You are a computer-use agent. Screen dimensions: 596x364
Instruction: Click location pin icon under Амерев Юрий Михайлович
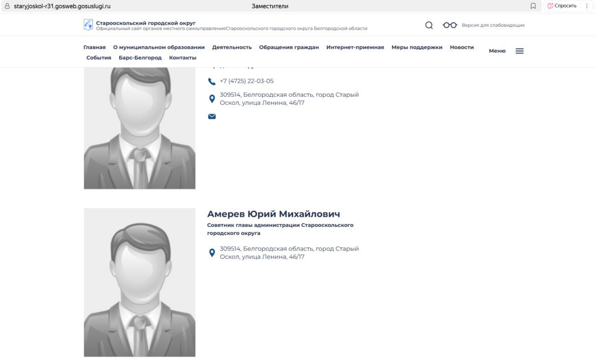(212, 253)
